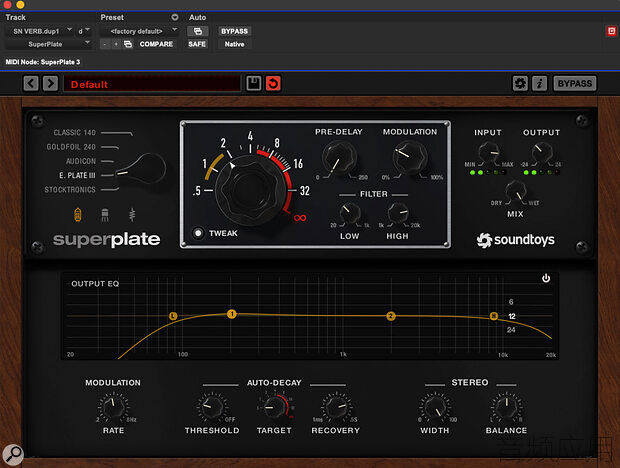Screen dimensions: 620x468
Task: Select STOCKTRONICS plate model
Action: tap(70, 189)
